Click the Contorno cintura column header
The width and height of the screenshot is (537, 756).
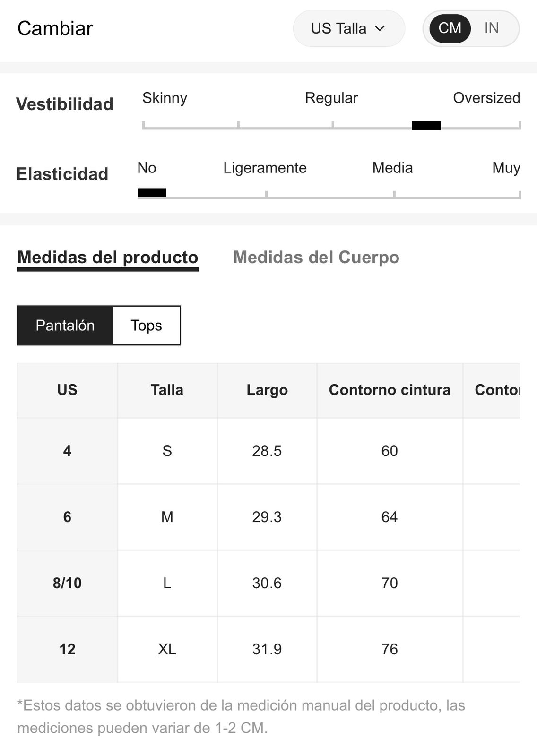390,390
